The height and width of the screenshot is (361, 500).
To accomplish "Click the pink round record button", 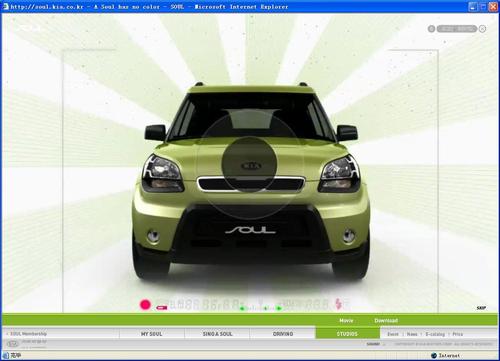I will pos(145,305).
